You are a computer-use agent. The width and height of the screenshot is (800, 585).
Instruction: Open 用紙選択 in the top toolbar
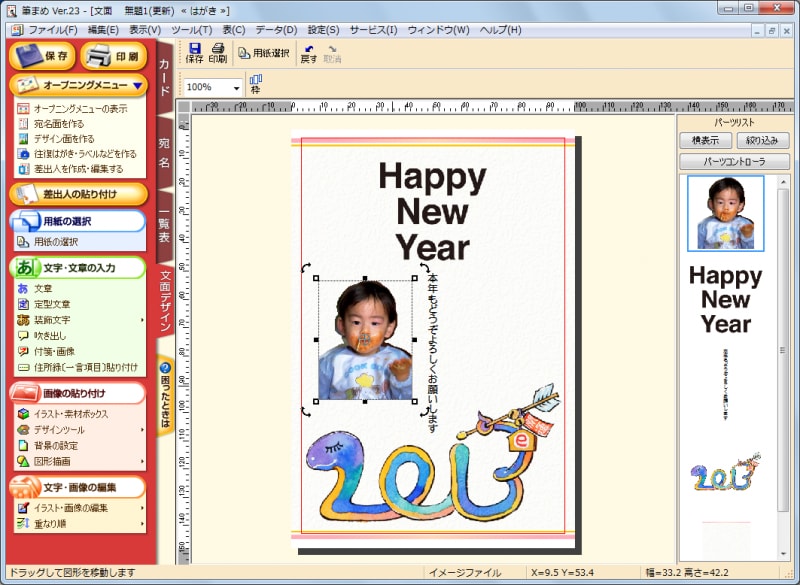[264, 53]
